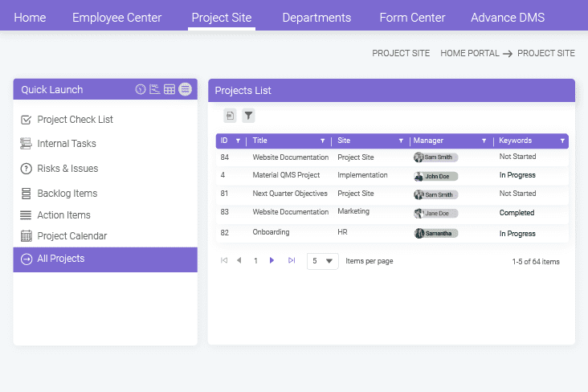Click Onboarding project title

272,232
